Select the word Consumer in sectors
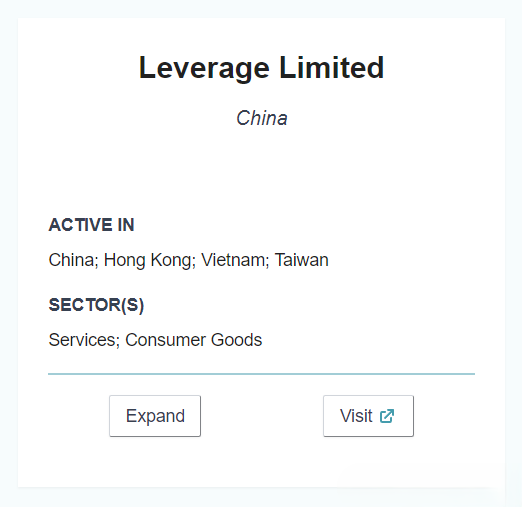The width and height of the screenshot is (522, 507). [165, 340]
